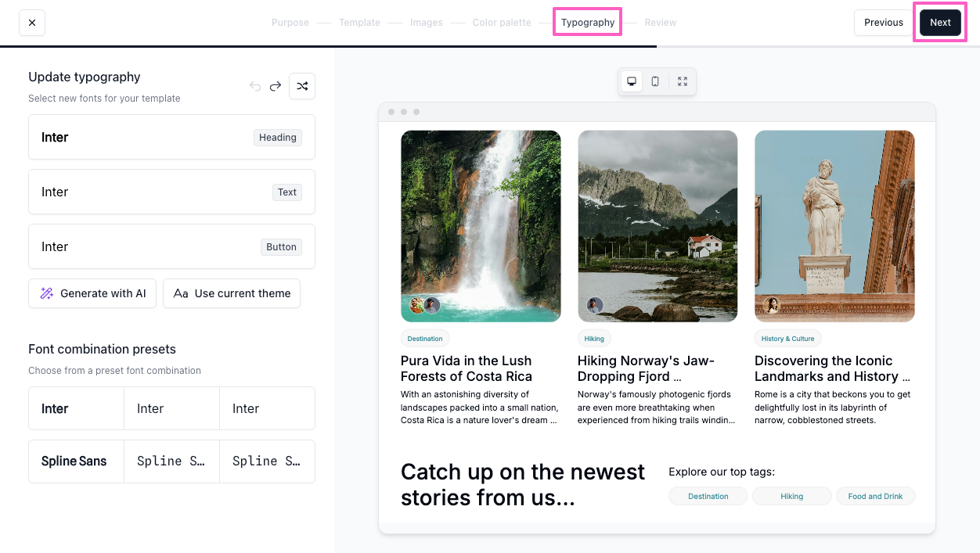The width and height of the screenshot is (980, 553).
Task: Select Use current theme
Action: pyautogui.click(x=232, y=293)
